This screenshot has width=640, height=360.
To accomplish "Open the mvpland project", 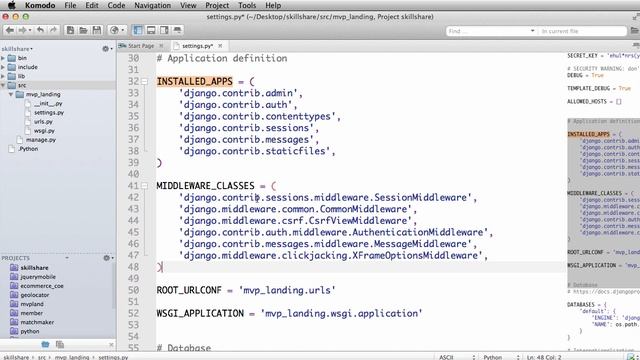I will tap(32, 304).
